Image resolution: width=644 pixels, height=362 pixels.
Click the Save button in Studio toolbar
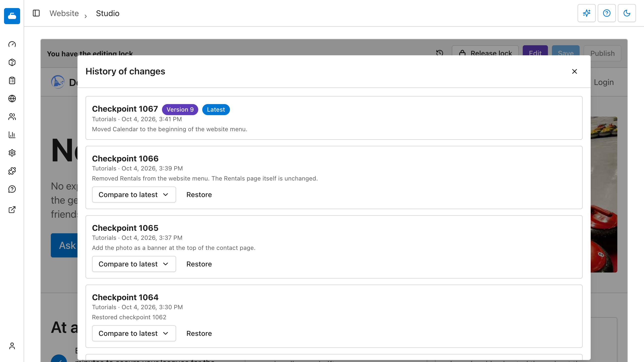(x=566, y=51)
